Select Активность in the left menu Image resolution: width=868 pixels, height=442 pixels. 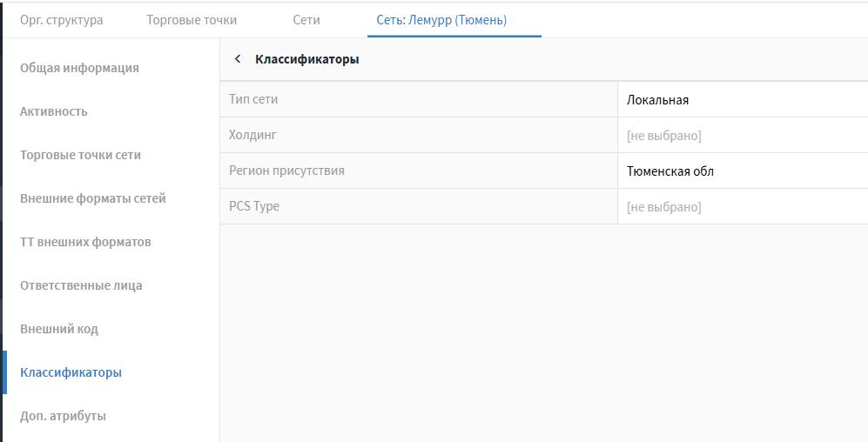pyautogui.click(x=54, y=111)
